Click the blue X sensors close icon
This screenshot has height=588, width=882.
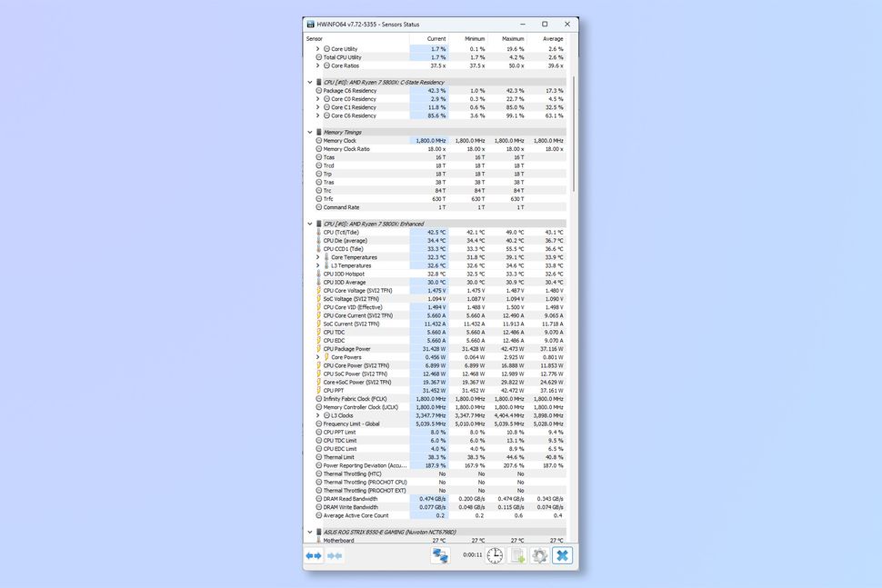pyautogui.click(x=562, y=555)
